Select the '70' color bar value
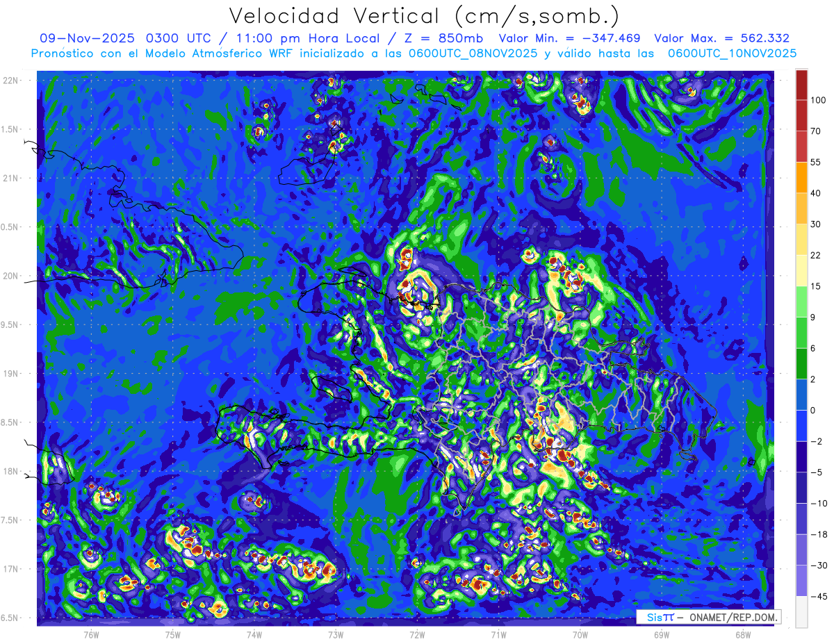Image resolution: width=834 pixels, height=644 pixels. 816,131
